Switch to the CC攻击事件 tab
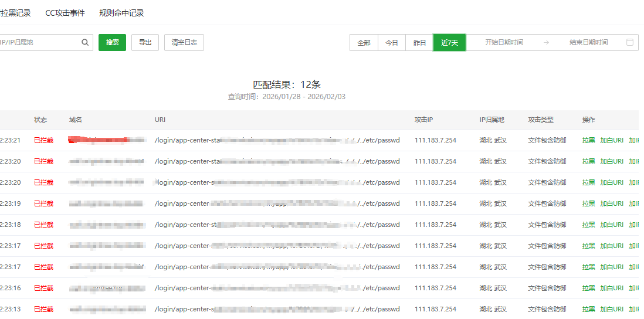This screenshot has width=644, height=319. tap(65, 13)
